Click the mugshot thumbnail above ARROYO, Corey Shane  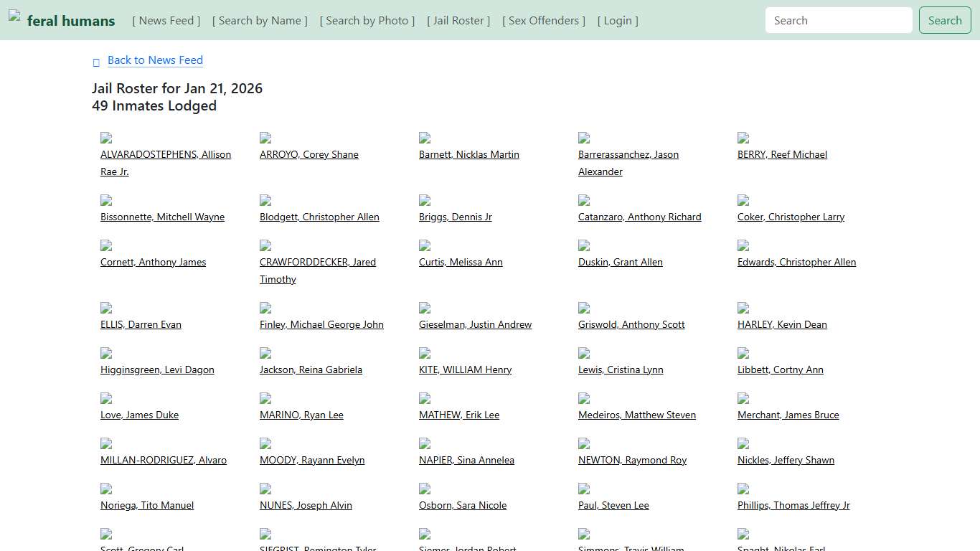click(265, 138)
